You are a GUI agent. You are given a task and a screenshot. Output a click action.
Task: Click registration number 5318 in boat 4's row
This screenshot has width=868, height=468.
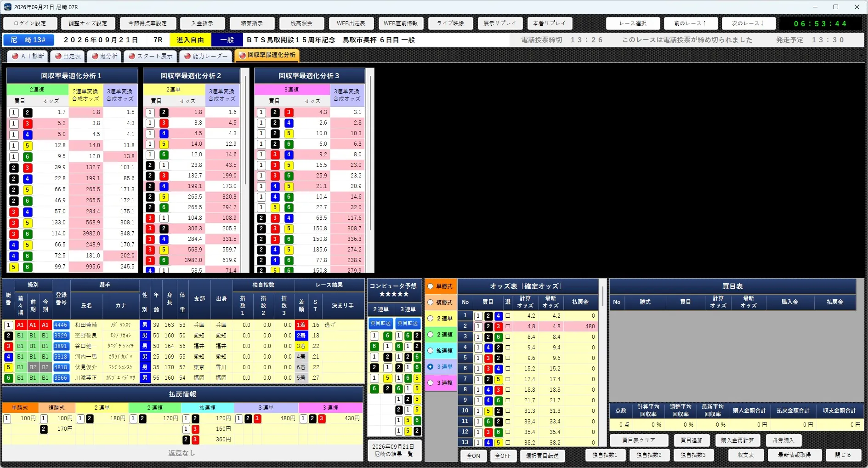(61, 357)
